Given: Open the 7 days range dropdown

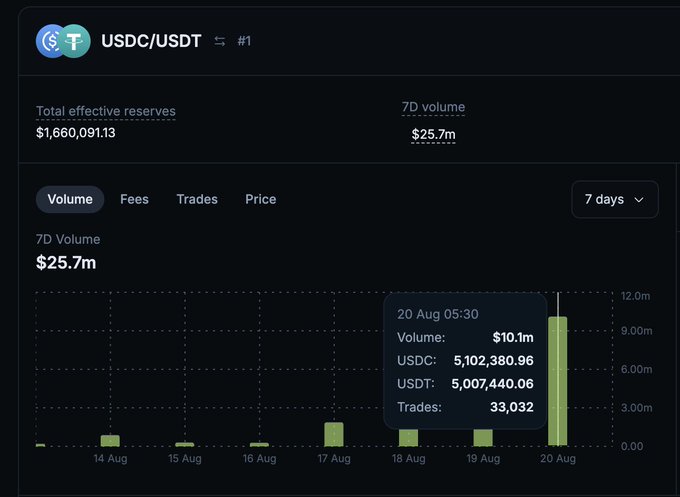Looking at the screenshot, I should (x=615, y=199).
